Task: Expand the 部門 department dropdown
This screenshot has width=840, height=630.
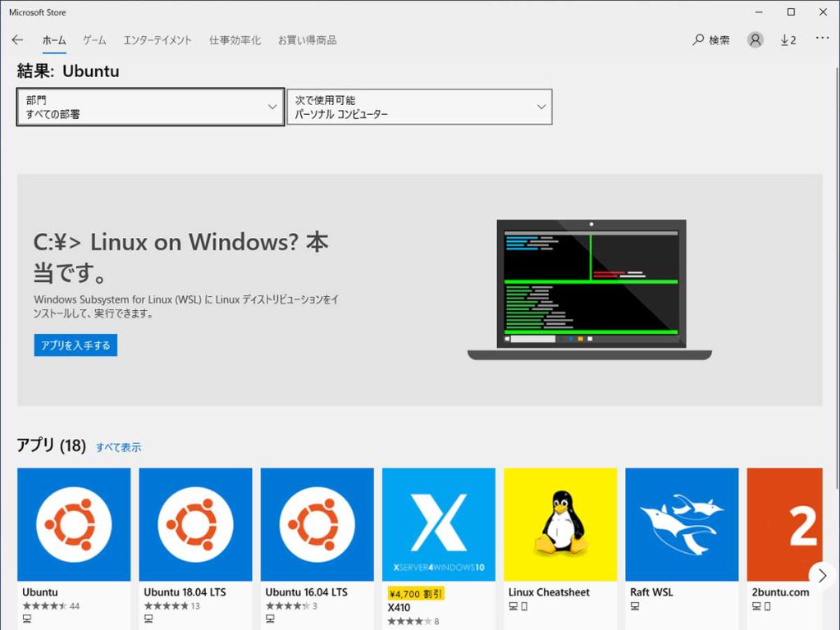Action: click(x=151, y=107)
